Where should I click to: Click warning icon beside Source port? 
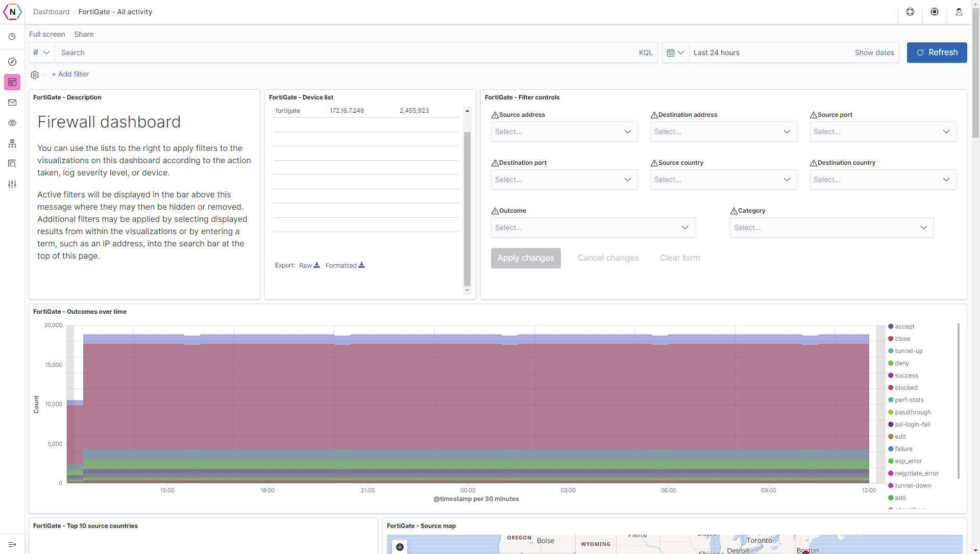pyautogui.click(x=813, y=115)
